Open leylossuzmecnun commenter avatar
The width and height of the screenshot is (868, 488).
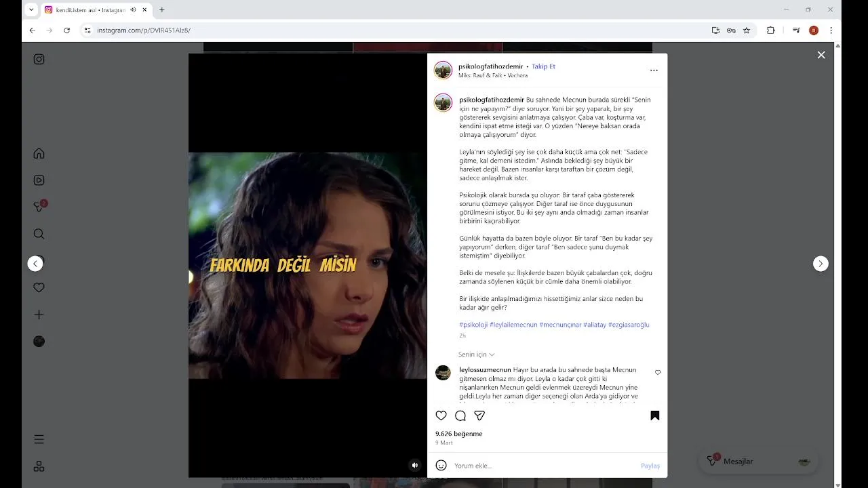[443, 373]
